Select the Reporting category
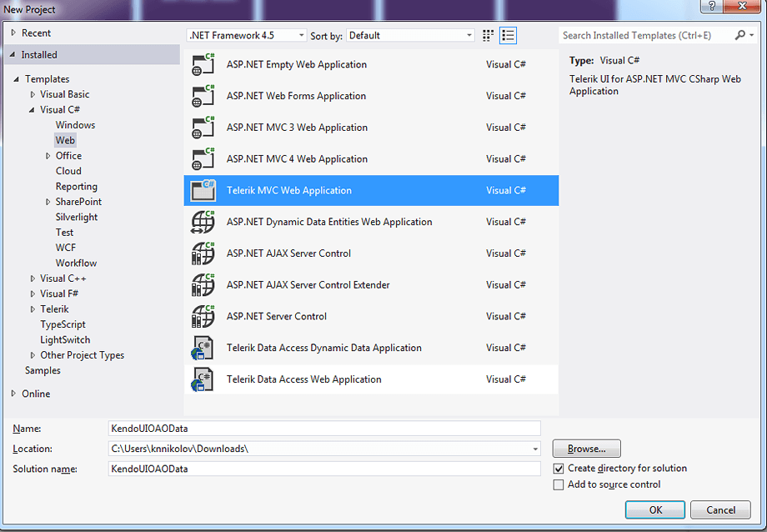The image size is (767, 532). (x=77, y=187)
